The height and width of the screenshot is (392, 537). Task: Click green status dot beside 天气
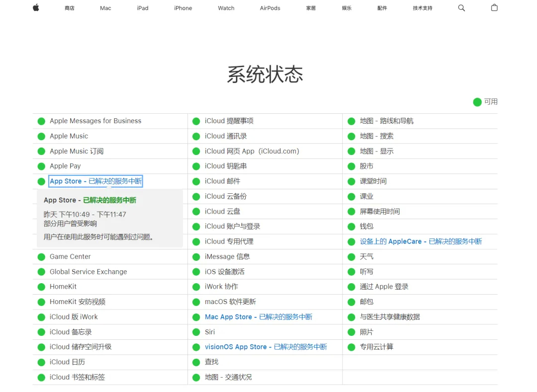(352, 257)
